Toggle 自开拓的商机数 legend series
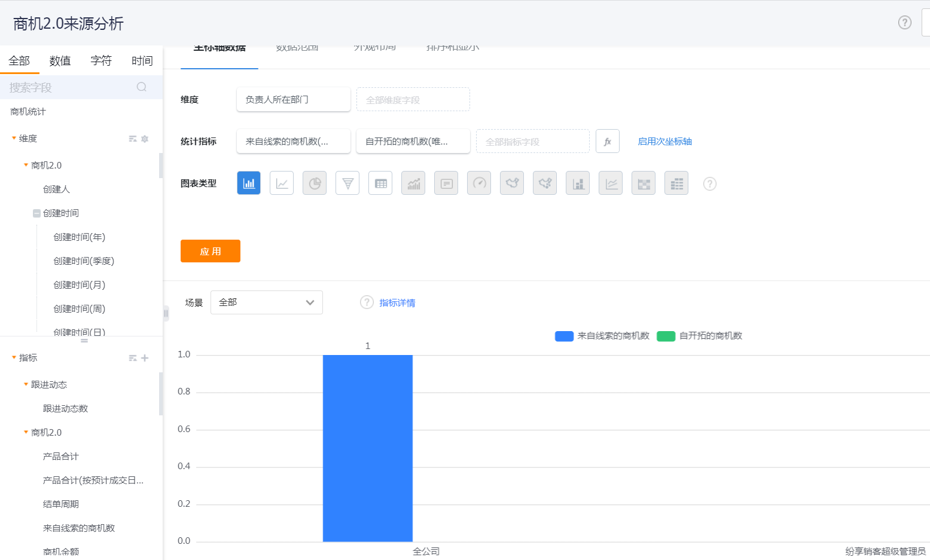The image size is (930, 560). point(700,336)
